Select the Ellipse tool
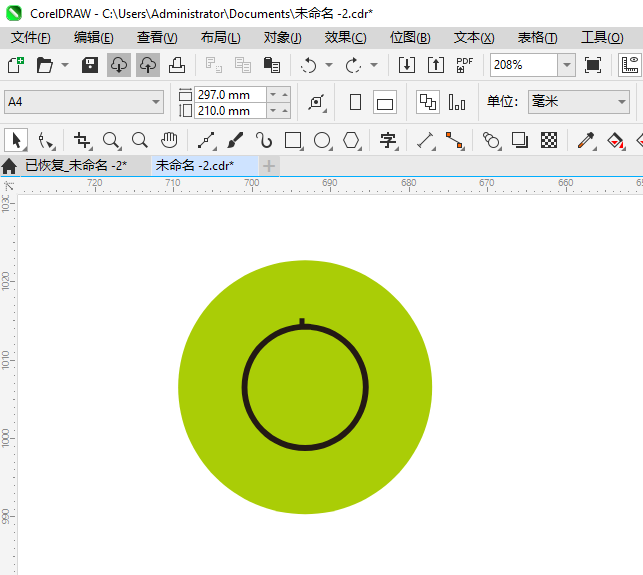 click(x=322, y=141)
